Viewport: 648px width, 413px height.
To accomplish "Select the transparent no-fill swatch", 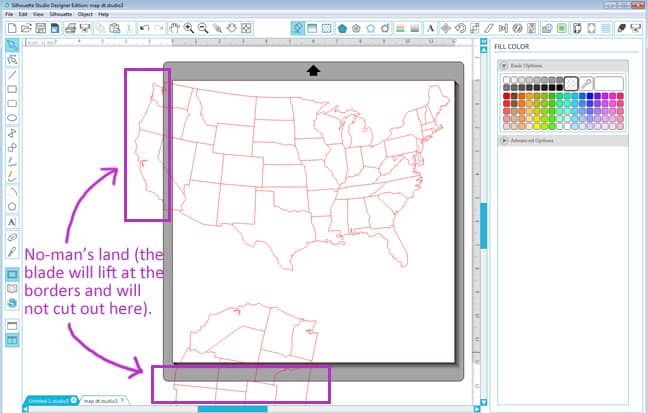I will click(x=571, y=84).
